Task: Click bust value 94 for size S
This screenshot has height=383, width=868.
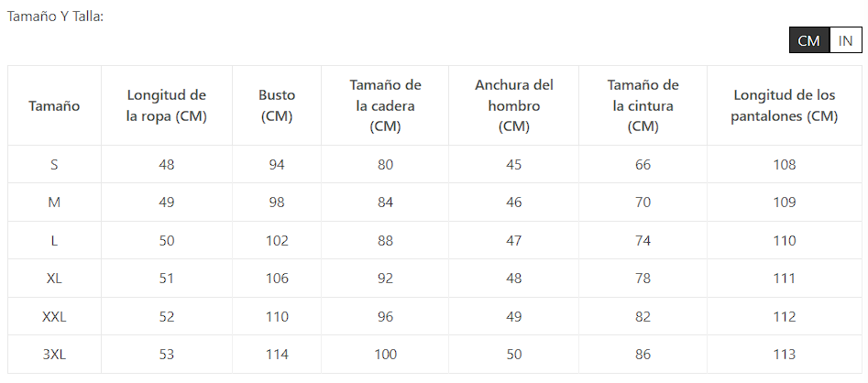Action: pos(277,165)
